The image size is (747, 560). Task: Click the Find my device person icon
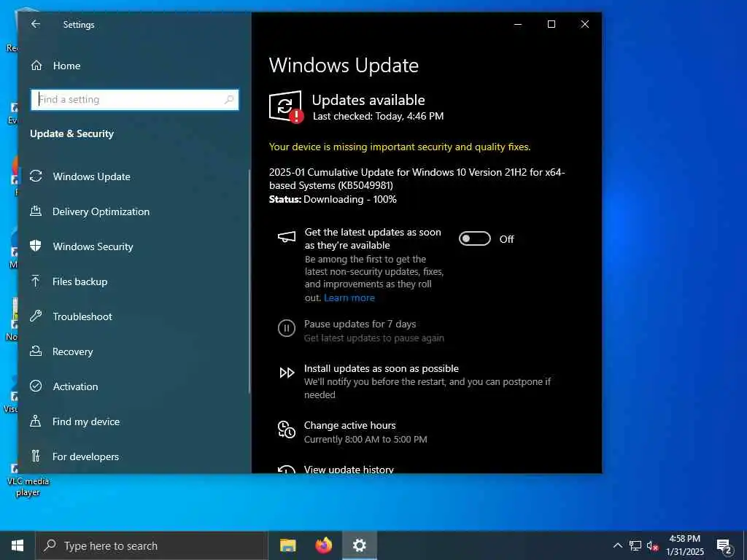pyautogui.click(x=36, y=421)
